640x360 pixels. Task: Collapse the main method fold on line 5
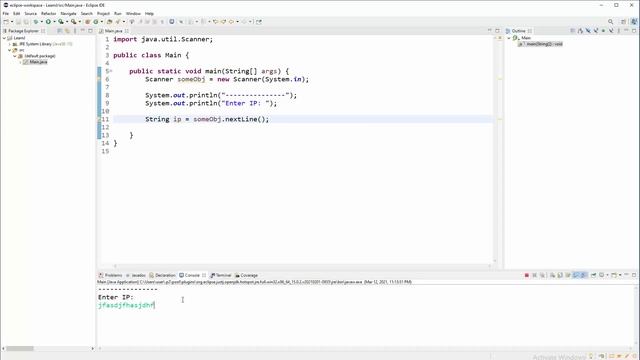pos(111,71)
